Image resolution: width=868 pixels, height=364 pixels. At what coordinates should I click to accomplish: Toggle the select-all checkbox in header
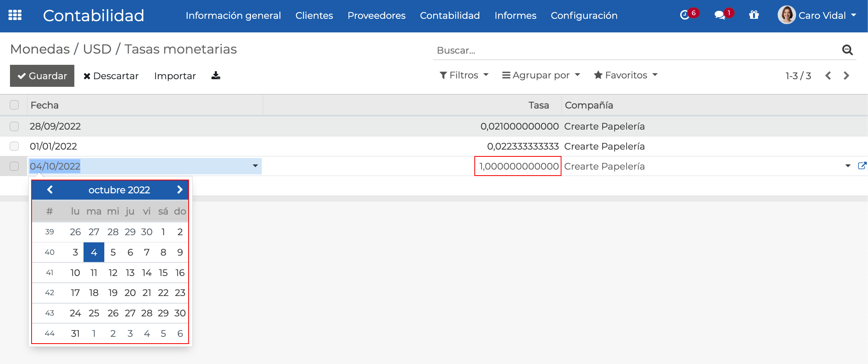click(14, 105)
